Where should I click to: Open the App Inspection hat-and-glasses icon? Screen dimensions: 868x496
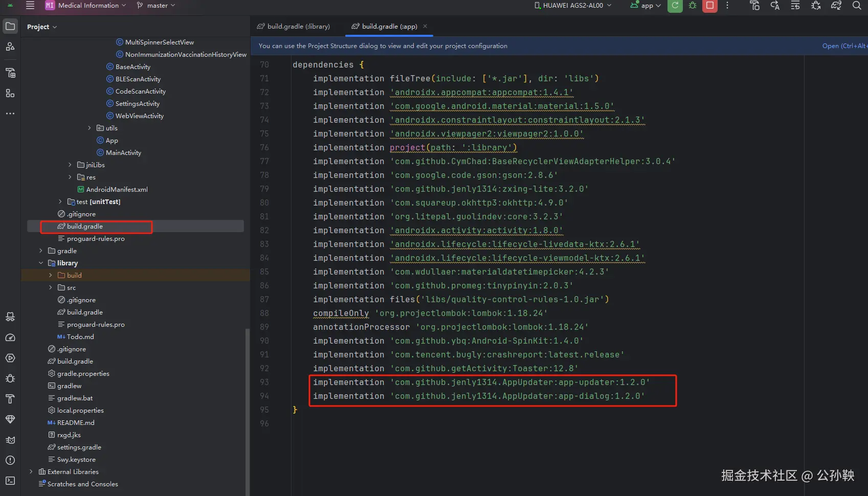pyautogui.click(x=10, y=317)
